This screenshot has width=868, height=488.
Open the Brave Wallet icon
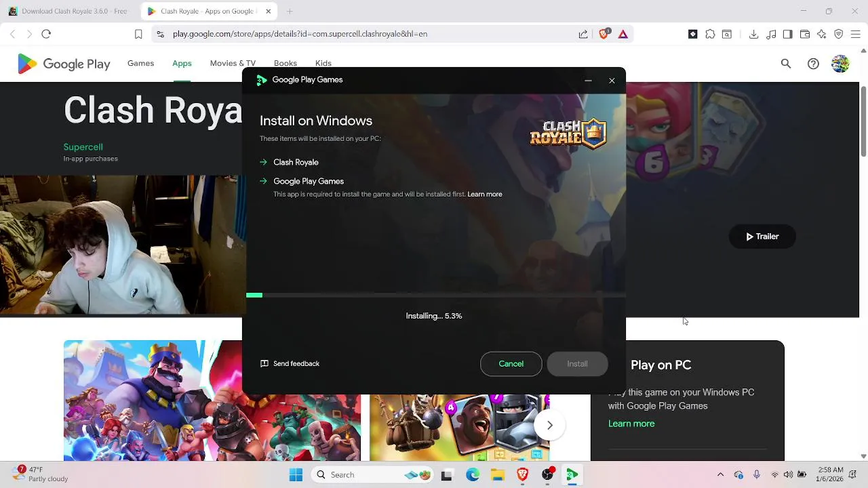click(805, 34)
